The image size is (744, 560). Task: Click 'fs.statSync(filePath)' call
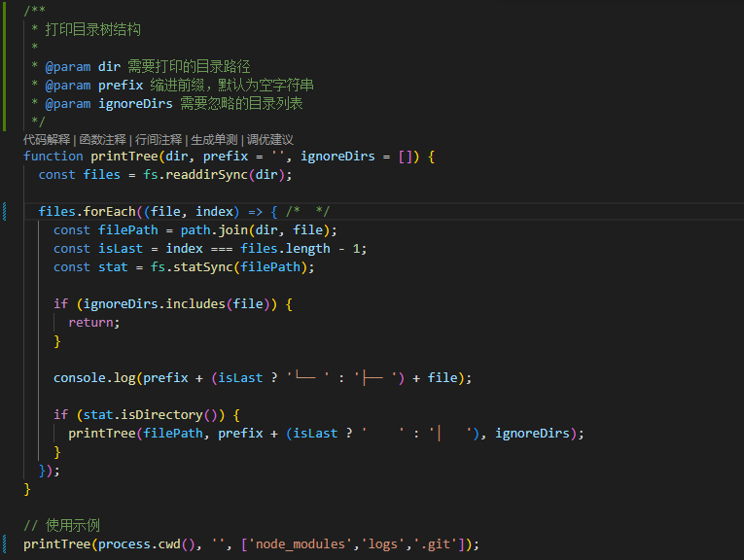pos(229,267)
